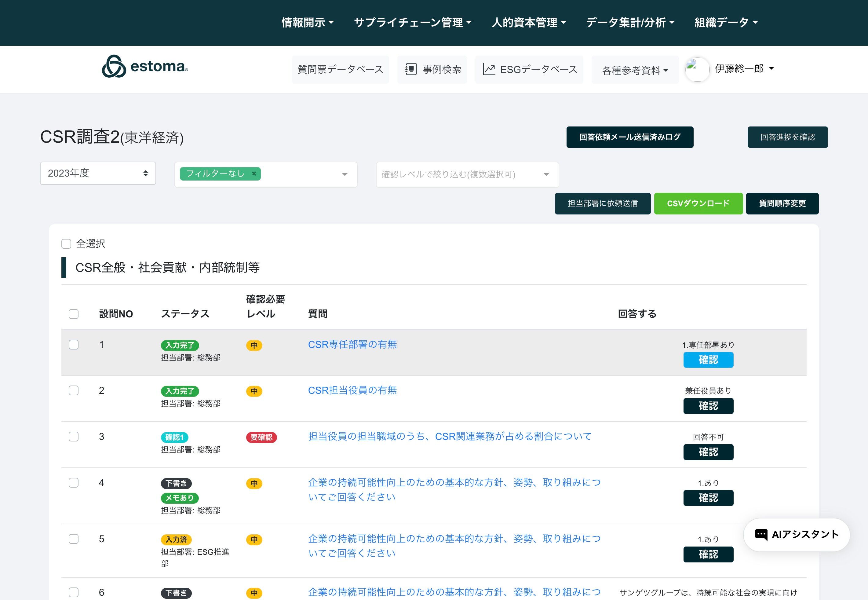
Task: Open 事例検索 book icon button
Action: 411,70
